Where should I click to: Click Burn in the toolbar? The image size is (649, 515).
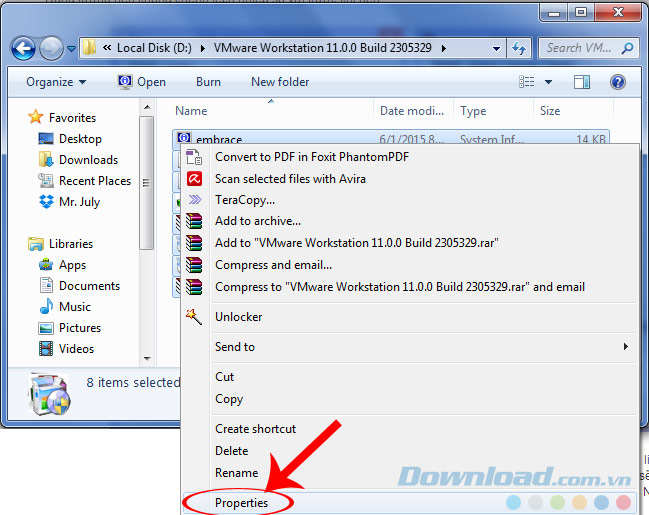[x=208, y=82]
